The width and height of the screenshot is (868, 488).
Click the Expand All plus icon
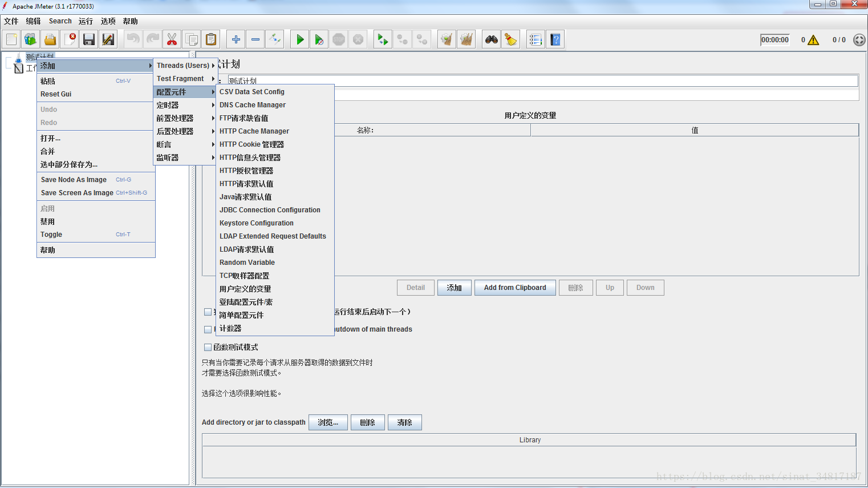(x=236, y=39)
